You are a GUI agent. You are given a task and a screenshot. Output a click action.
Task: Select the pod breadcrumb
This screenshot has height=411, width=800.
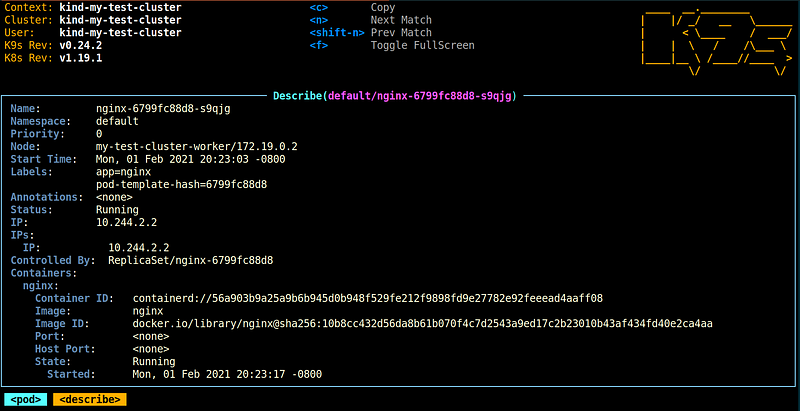26,399
